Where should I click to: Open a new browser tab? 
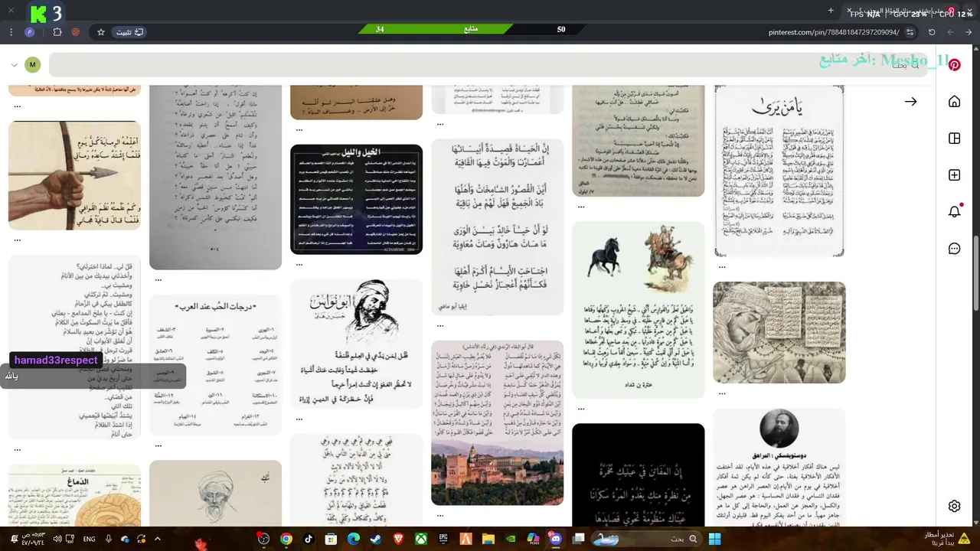click(x=831, y=11)
